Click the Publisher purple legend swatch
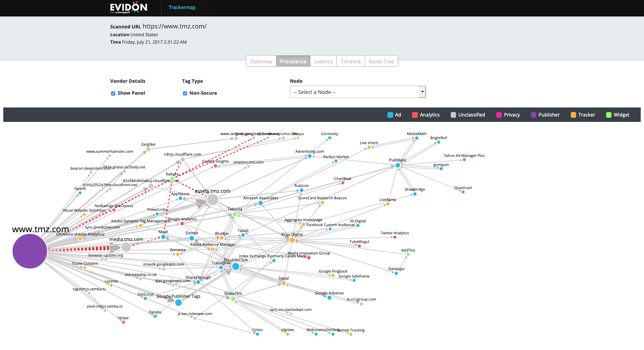Image resolution: width=644 pixels, height=350 pixels. pos(534,115)
